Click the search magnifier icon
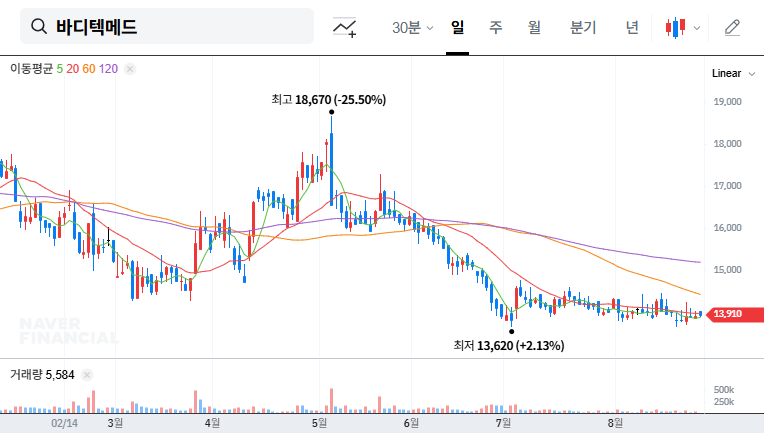 click(39, 26)
